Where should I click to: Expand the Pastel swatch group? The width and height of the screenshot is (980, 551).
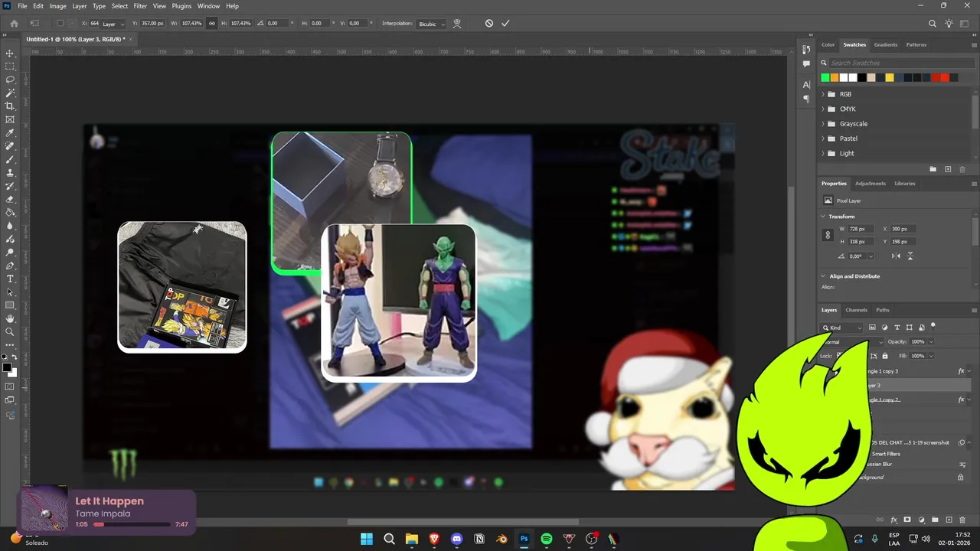[x=823, y=139]
